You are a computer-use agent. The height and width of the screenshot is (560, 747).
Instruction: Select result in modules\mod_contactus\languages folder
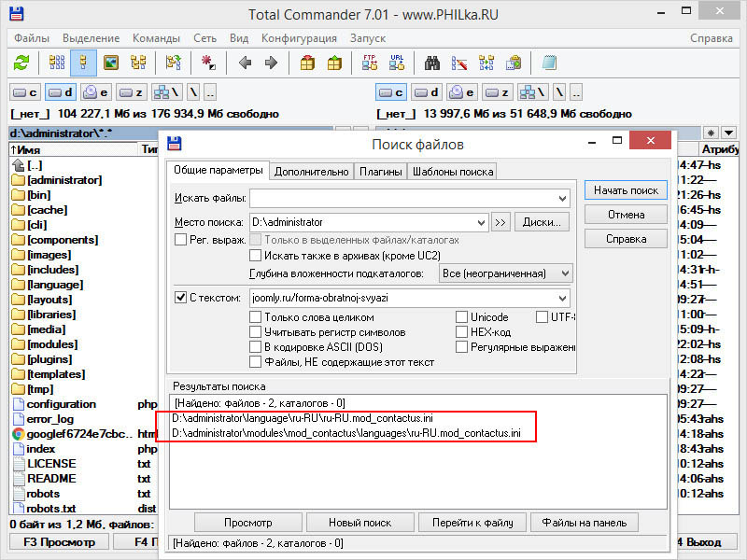click(x=346, y=433)
